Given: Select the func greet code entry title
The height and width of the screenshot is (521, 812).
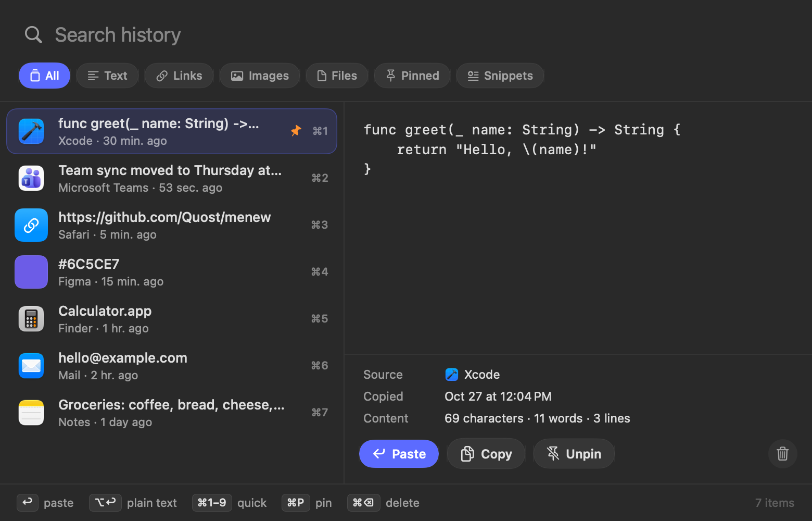Looking at the screenshot, I should pos(158,123).
